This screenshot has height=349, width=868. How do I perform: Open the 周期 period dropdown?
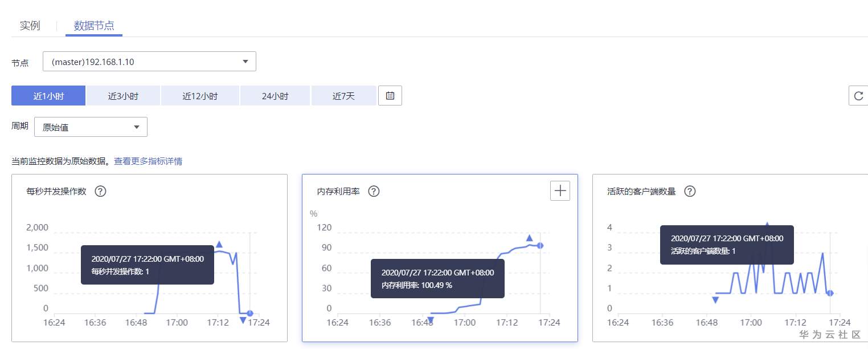[91, 127]
